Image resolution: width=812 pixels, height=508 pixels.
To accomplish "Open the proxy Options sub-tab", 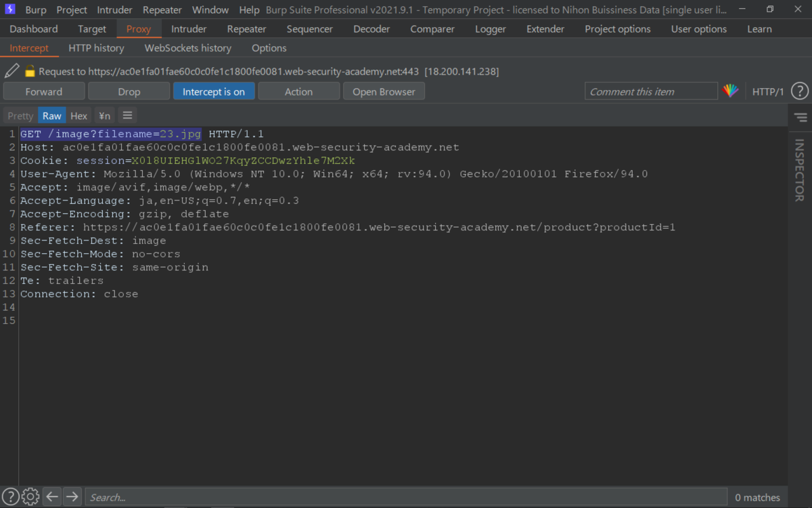I will pyautogui.click(x=269, y=48).
